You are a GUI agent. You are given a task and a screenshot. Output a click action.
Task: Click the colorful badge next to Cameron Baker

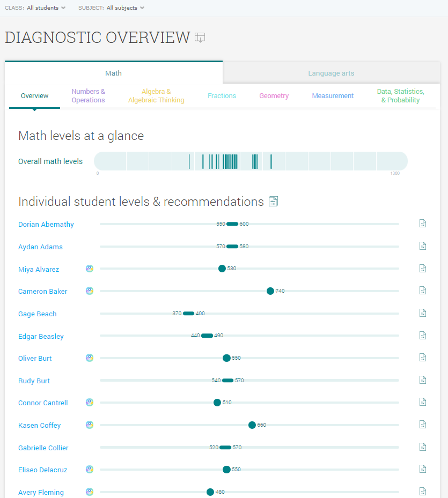tap(90, 291)
